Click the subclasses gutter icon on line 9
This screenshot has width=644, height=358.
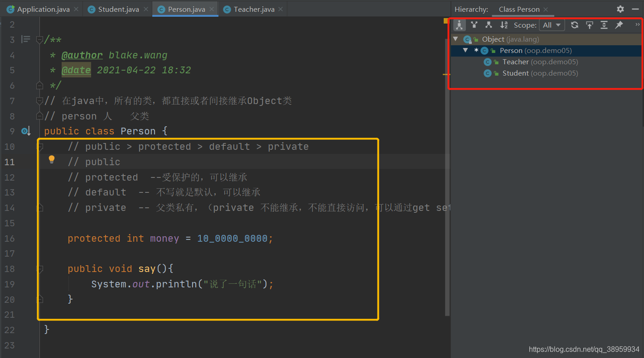click(26, 131)
